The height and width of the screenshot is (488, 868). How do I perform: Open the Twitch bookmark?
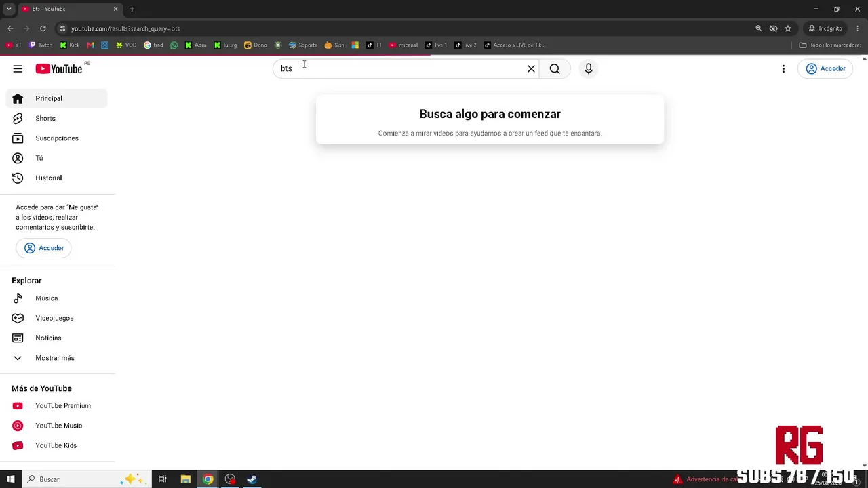click(x=41, y=45)
